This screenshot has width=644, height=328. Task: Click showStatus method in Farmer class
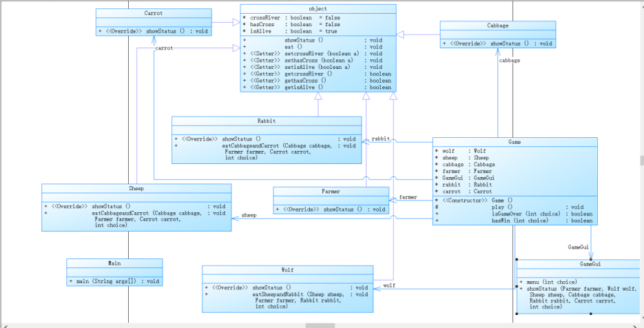tap(331, 209)
